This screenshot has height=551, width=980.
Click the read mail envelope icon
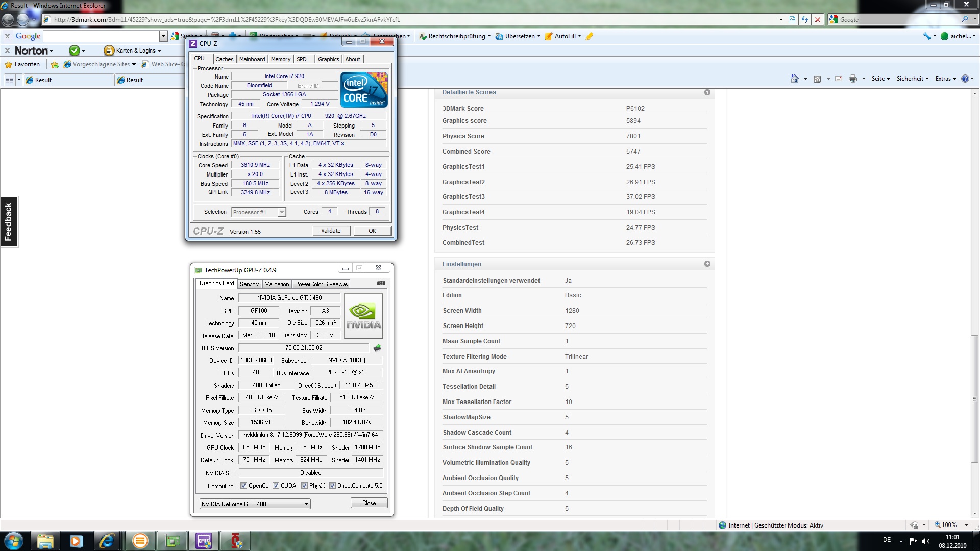pyautogui.click(x=838, y=79)
